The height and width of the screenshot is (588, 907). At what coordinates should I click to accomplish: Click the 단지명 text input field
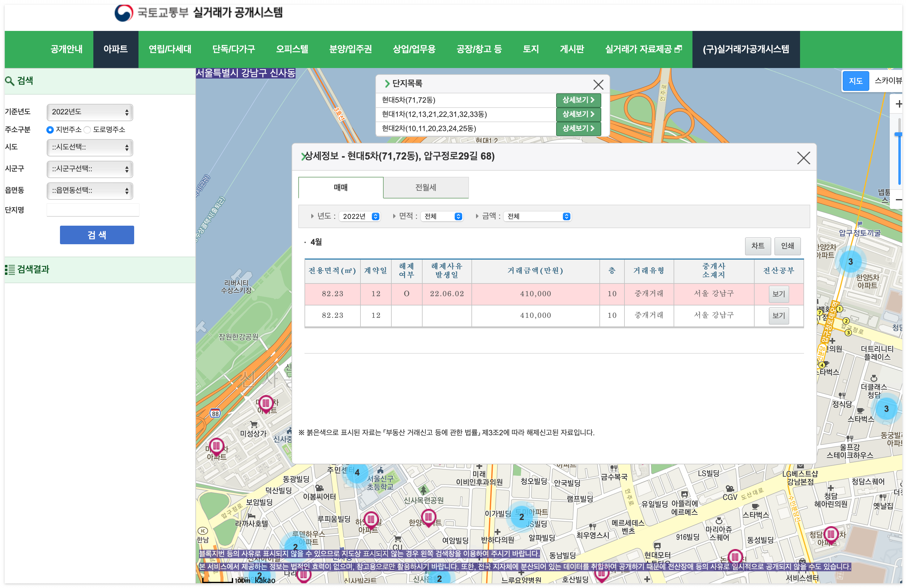pyautogui.click(x=93, y=210)
